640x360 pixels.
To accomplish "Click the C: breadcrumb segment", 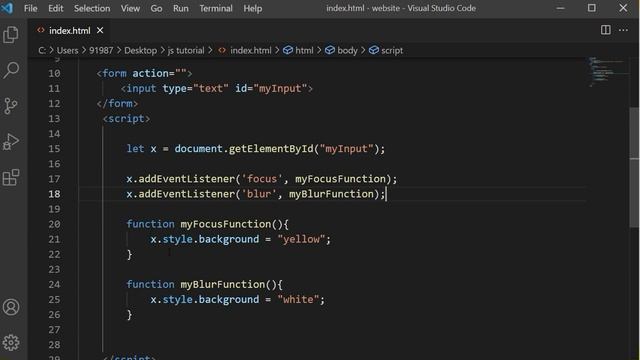I will point(42,50).
